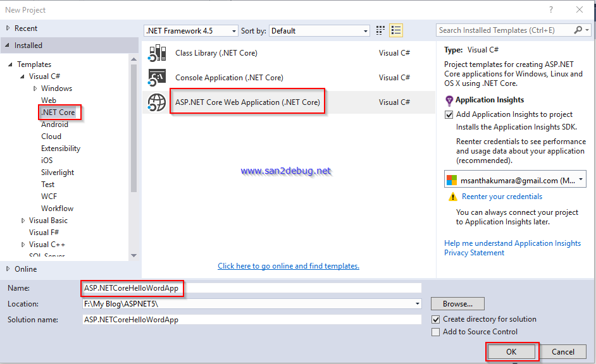The image size is (596, 364).
Task: Select the Test category
Action: click(x=48, y=185)
